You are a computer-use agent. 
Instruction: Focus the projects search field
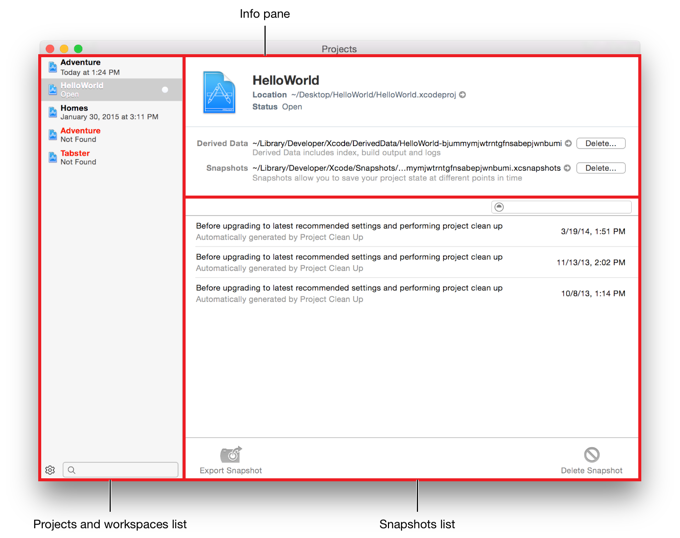(x=121, y=470)
